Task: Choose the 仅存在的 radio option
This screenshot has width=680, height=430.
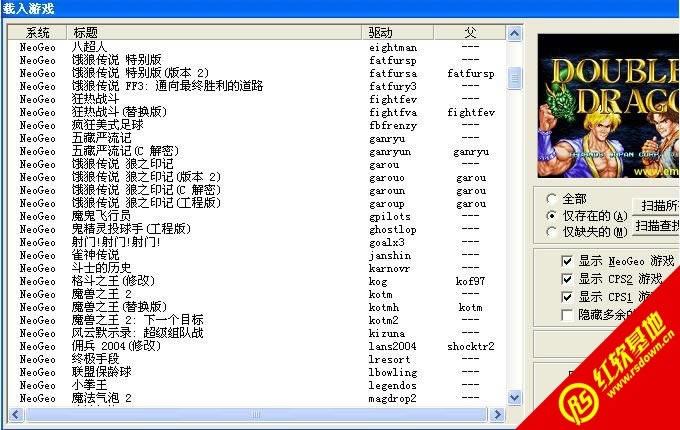Action: click(552, 215)
